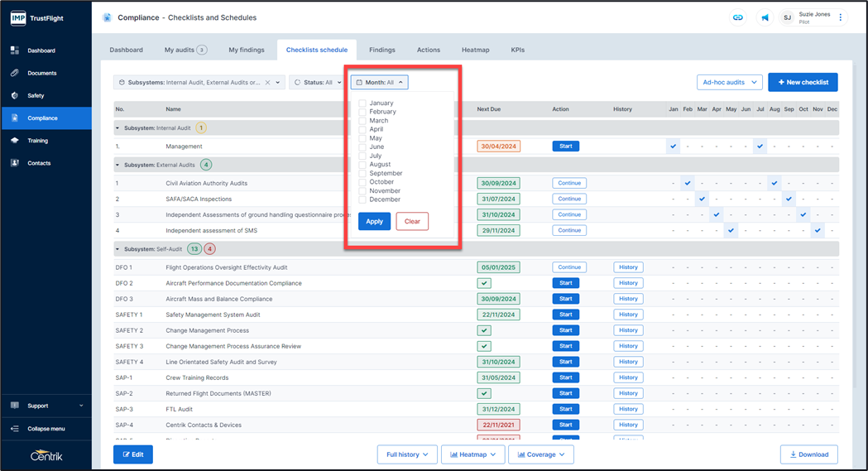Collapse the External Audits subsystem group
Screen dimensions: 868x471
point(118,165)
